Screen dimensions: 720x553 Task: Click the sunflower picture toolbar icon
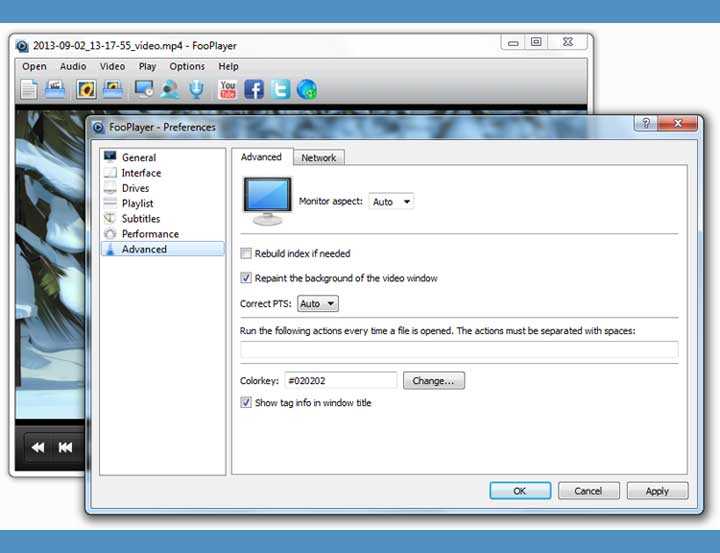click(x=86, y=89)
